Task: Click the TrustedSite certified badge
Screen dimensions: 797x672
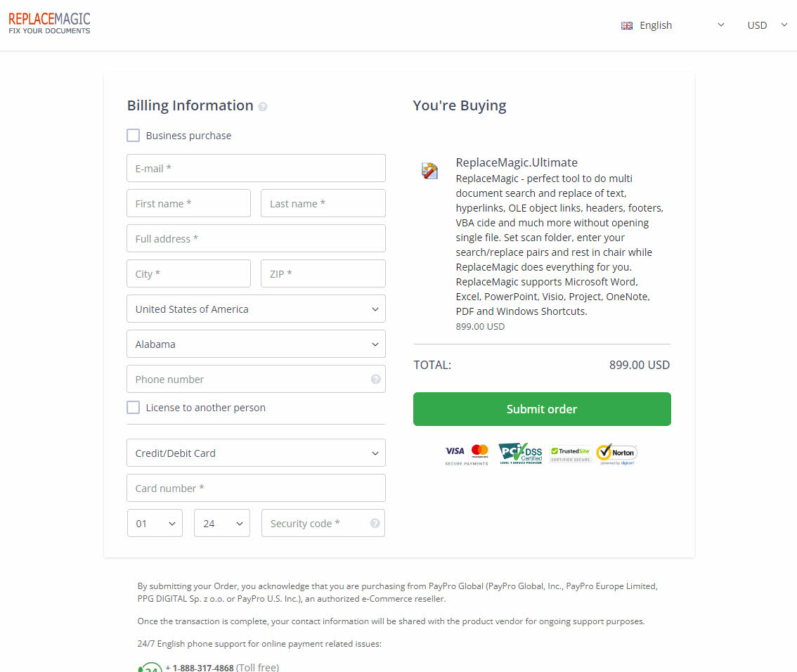Action: click(570, 454)
